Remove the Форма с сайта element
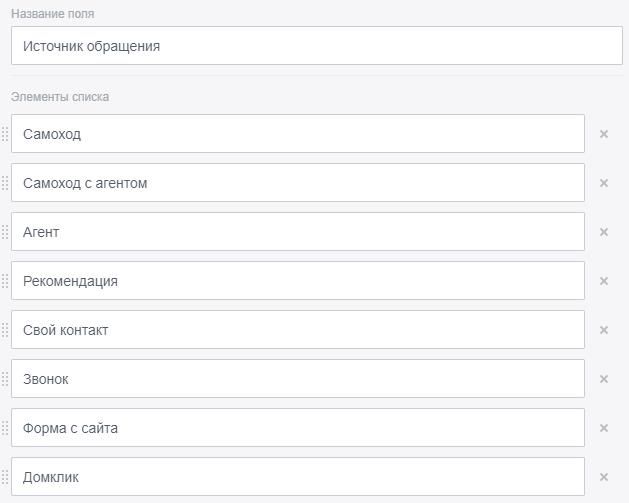 pos(604,428)
